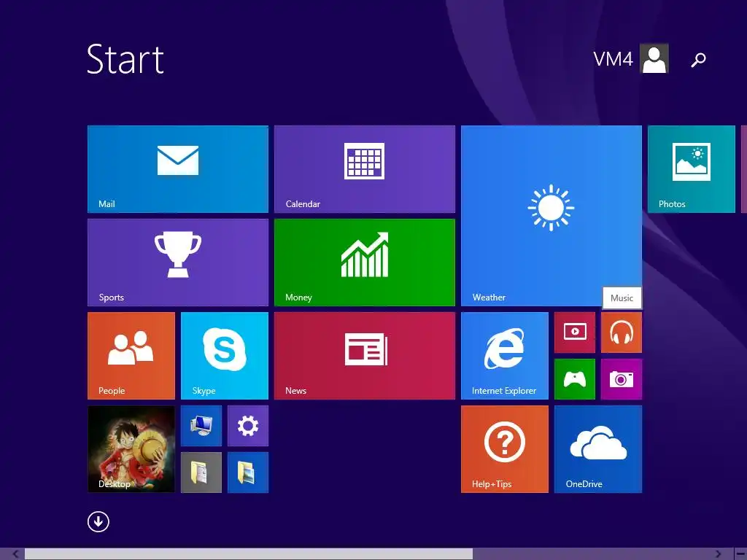The height and width of the screenshot is (560, 747).
Task: Click the zoom-out minus button at bottom corner
Action: [740, 554]
